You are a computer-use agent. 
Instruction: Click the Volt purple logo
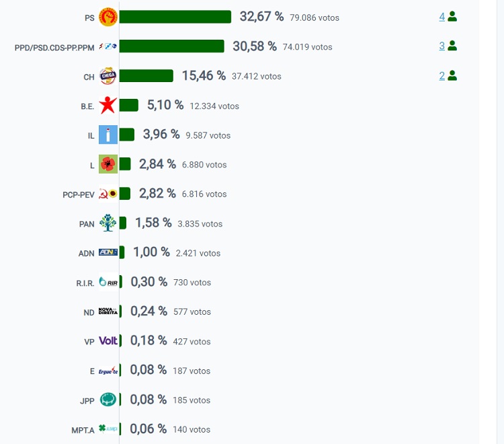click(108, 340)
